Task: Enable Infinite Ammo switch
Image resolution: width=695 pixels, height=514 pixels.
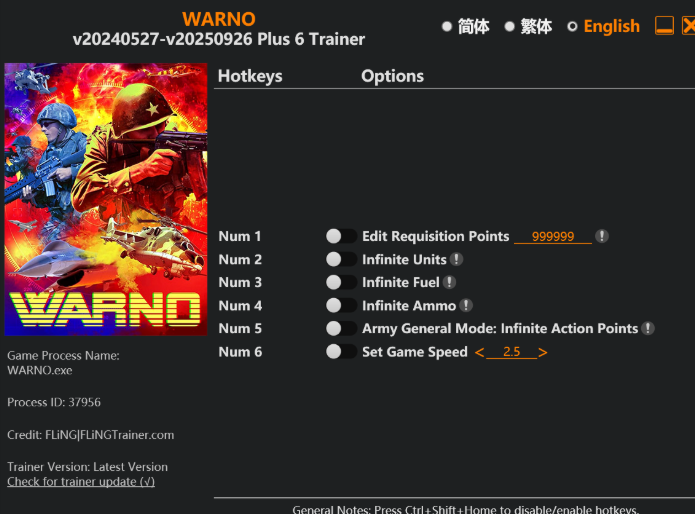Action: click(341, 306)
